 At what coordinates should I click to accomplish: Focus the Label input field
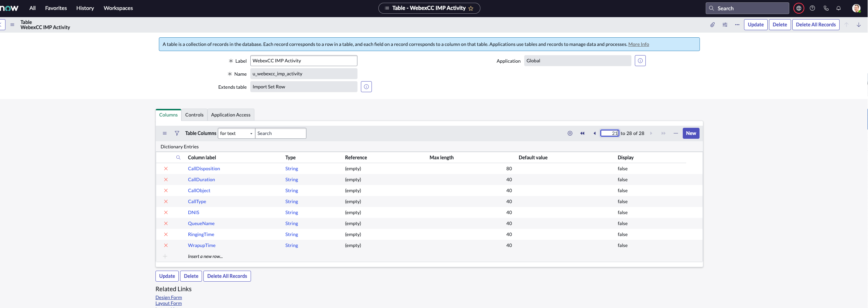304,61
